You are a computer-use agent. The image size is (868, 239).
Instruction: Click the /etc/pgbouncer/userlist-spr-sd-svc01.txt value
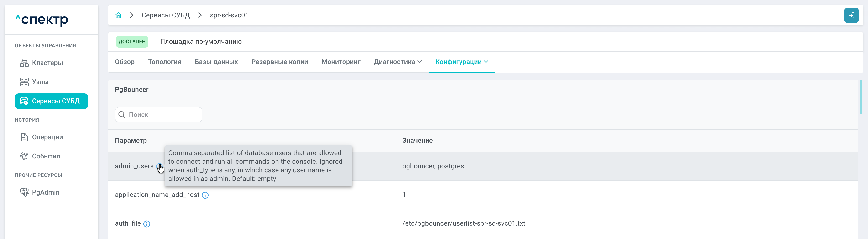point(464,223)
